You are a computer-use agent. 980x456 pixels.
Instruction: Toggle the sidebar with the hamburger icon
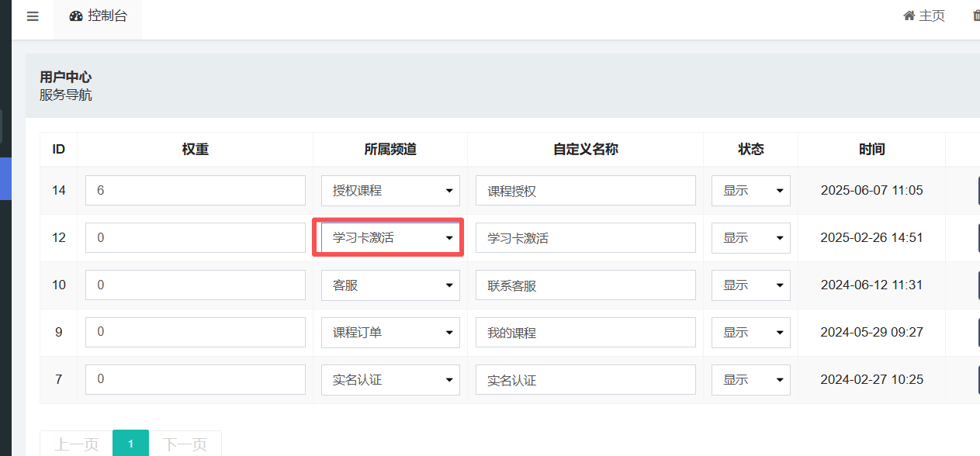(33, 16)
